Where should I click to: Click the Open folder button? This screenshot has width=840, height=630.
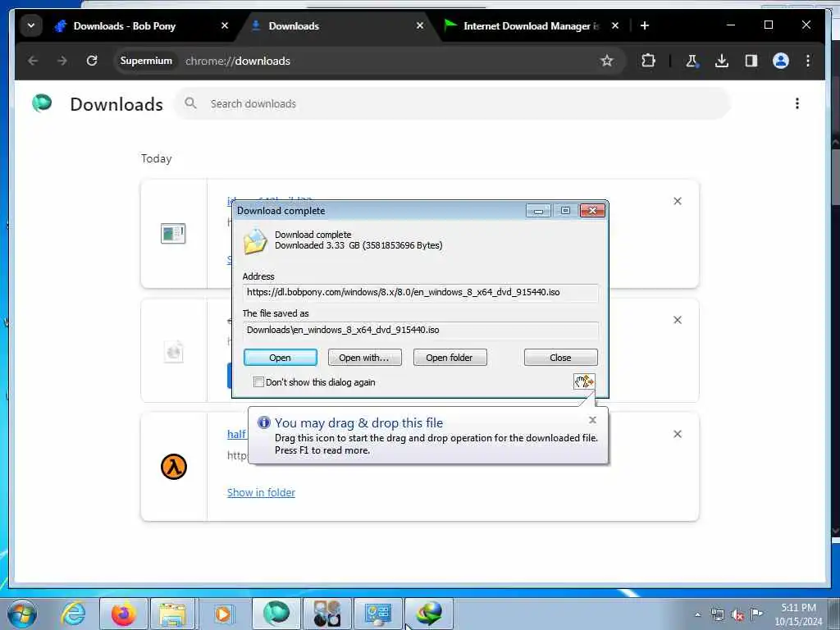point(450,358)
